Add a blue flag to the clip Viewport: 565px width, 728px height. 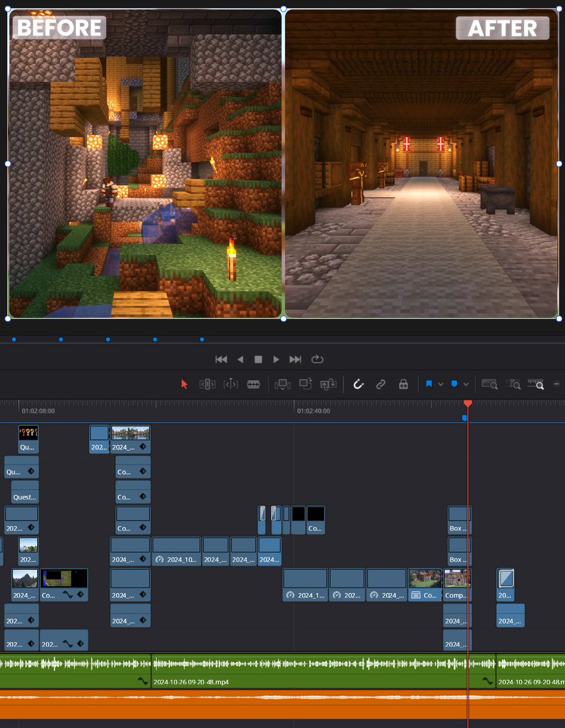[x=429, y=384]
